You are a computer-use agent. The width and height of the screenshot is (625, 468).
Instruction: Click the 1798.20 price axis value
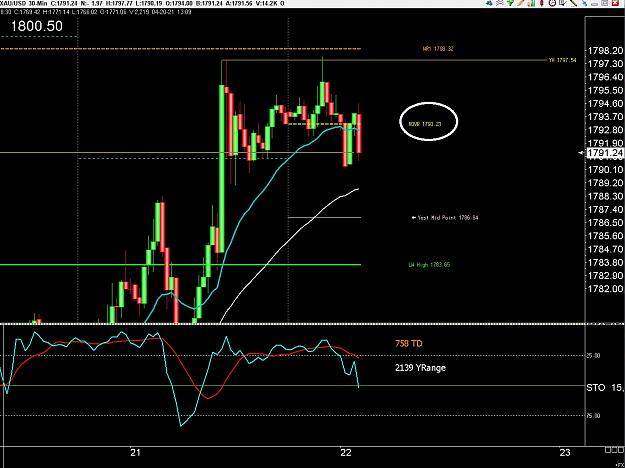[x=605, y=51]
